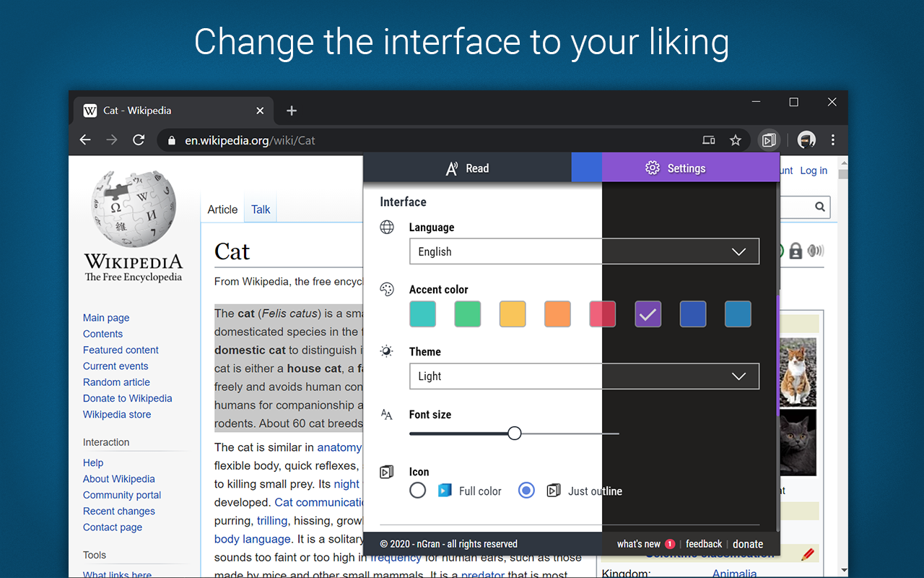Open the Theme dropdown set to Light
924x578 pixels.
coord(584,376)
